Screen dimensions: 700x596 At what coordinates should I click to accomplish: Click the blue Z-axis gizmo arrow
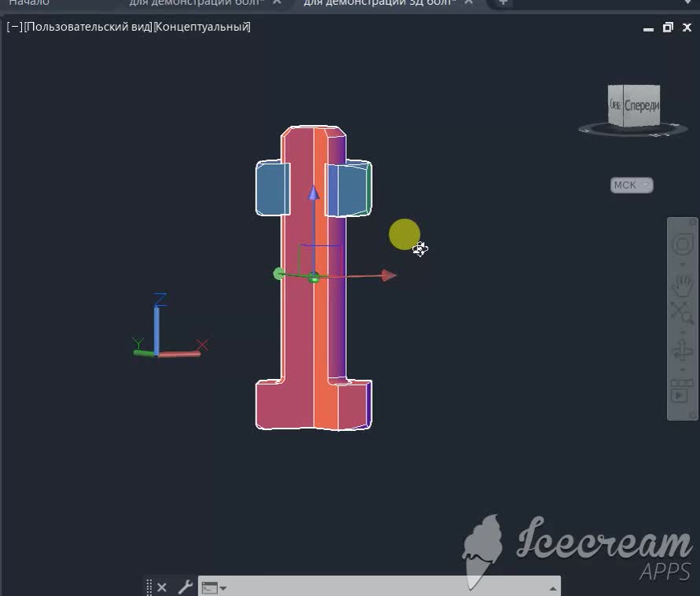(x=314, y=193)
